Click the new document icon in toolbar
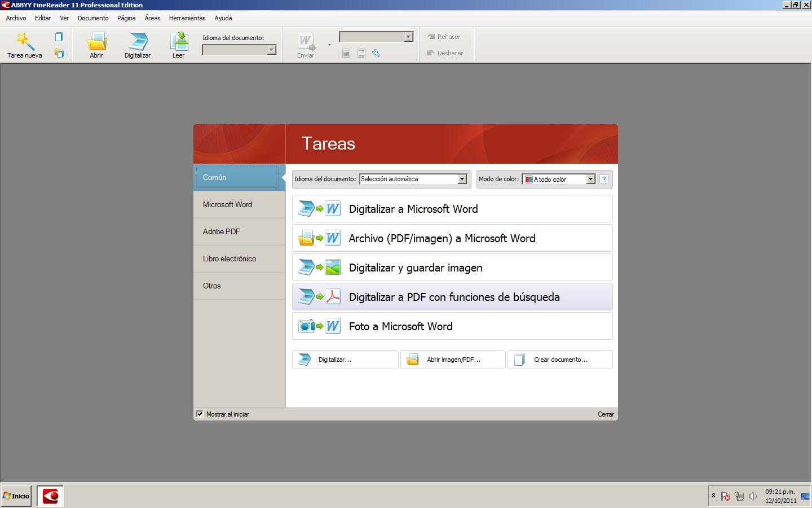Viewport: 812px width, 508px height. coord(59,37)
